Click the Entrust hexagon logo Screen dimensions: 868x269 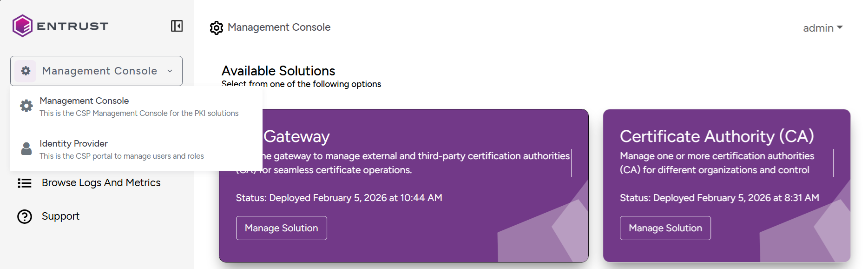tap(22, 26)
